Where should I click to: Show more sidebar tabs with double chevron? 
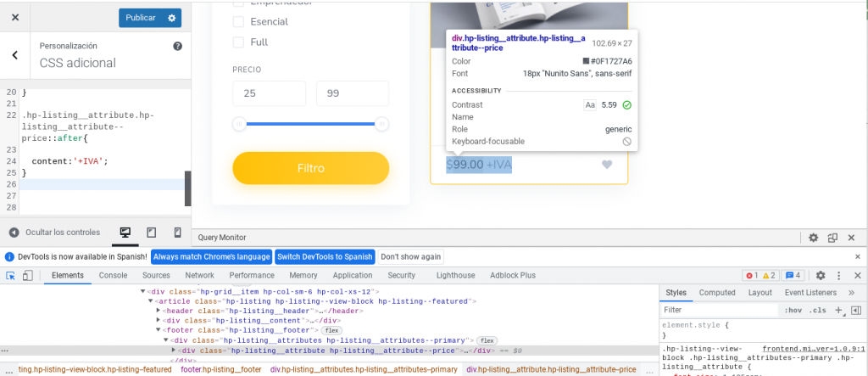851,293
